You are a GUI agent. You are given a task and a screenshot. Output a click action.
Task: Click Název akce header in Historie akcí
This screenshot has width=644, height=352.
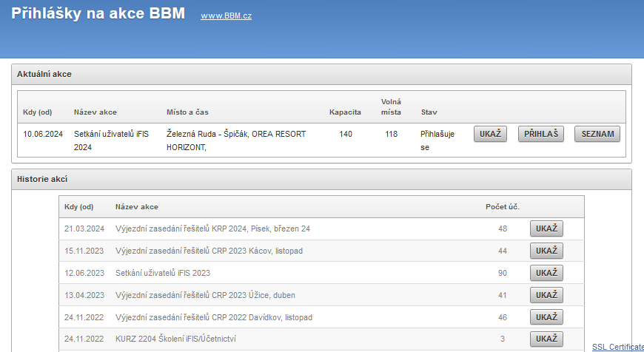coord(137,207)
